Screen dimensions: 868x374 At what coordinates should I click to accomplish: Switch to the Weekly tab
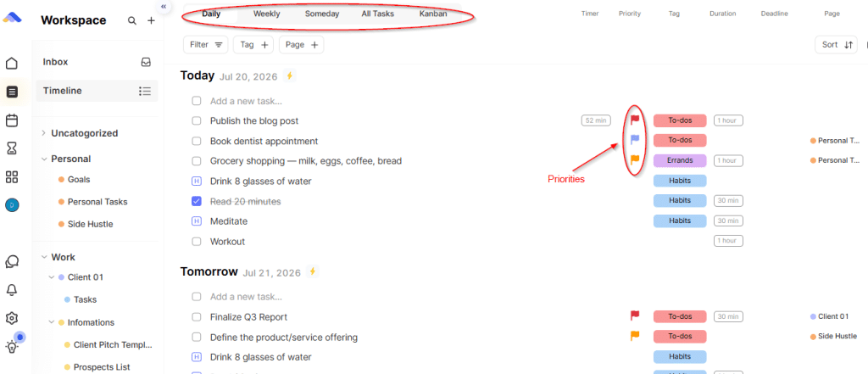[x=266, y=14]
